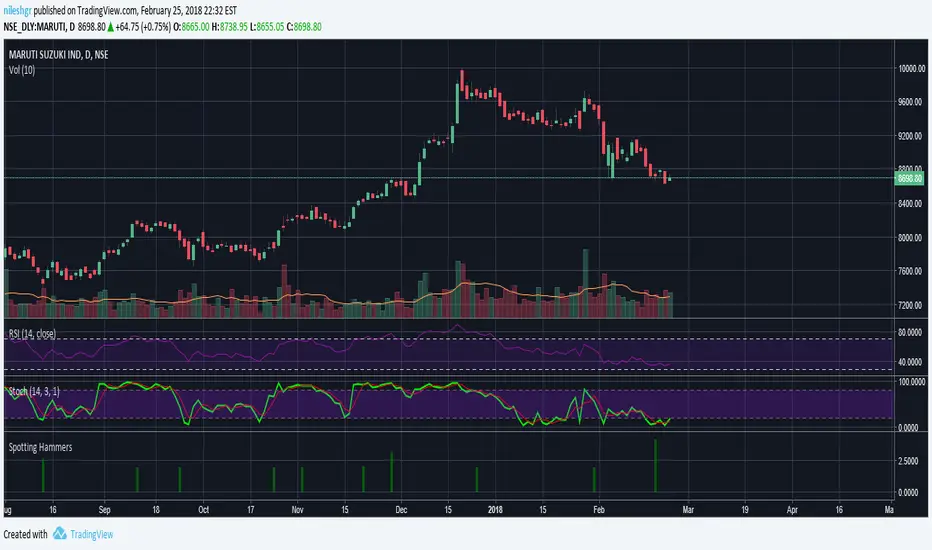This screenshot has width=932, height=550.
Task: Click the H:8738.95 high value
Action: 229,27
